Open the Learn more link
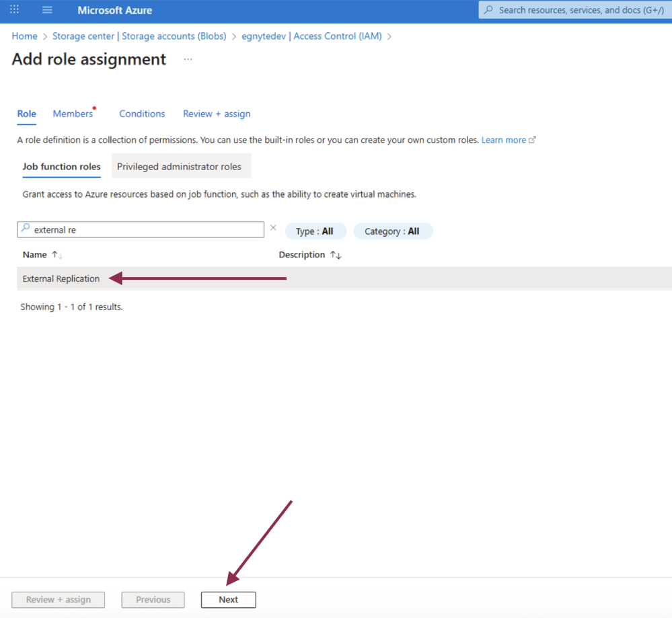This screenshot has height=618, width=672. [504, 140]
